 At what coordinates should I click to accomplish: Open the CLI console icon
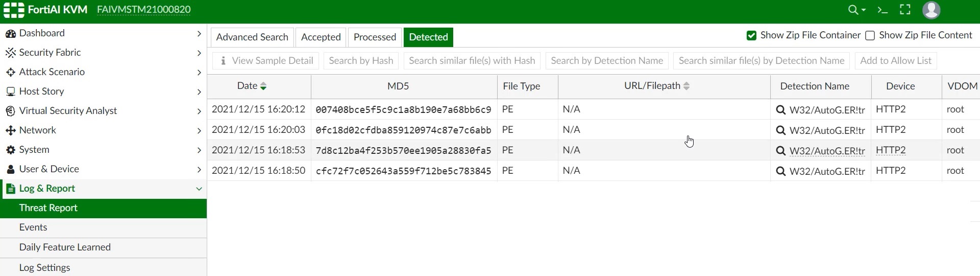pos(883,10)
